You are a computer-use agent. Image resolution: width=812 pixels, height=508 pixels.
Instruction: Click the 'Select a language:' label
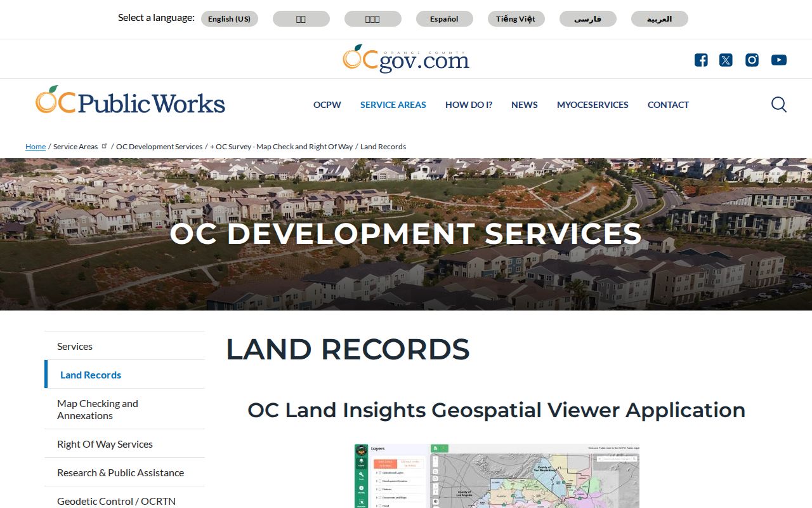(156, 18)
